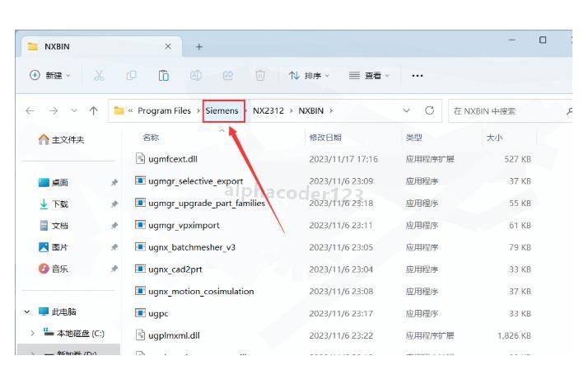Image resolution: width=588 pixels, height=384 pixels.
Task: Click the search NXBIN input field
Action: (510, 111)
